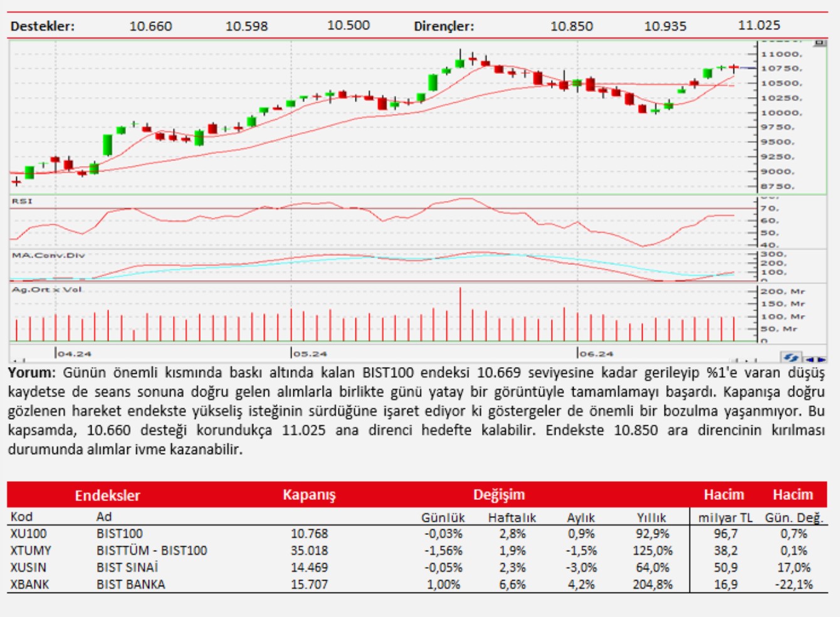Click the 10.500 support value
Image resolution: width=840 pixels, height=617 pixels.
point(349,26)
